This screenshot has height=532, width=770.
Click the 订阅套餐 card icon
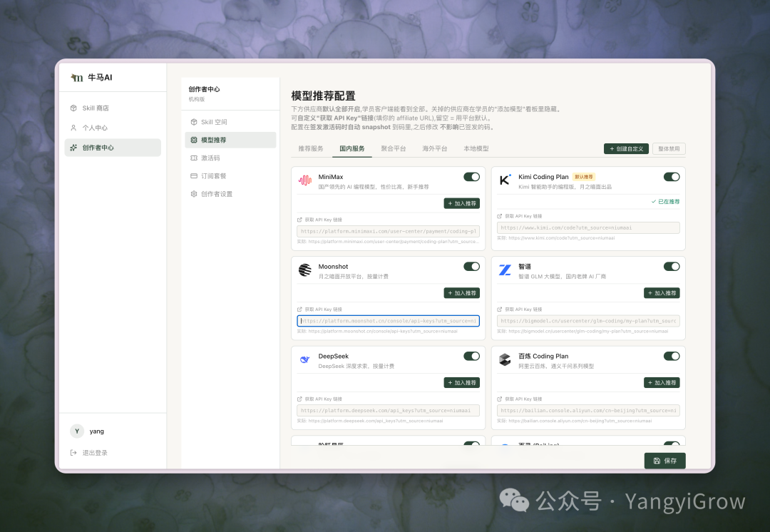click(x=194, y=176)
